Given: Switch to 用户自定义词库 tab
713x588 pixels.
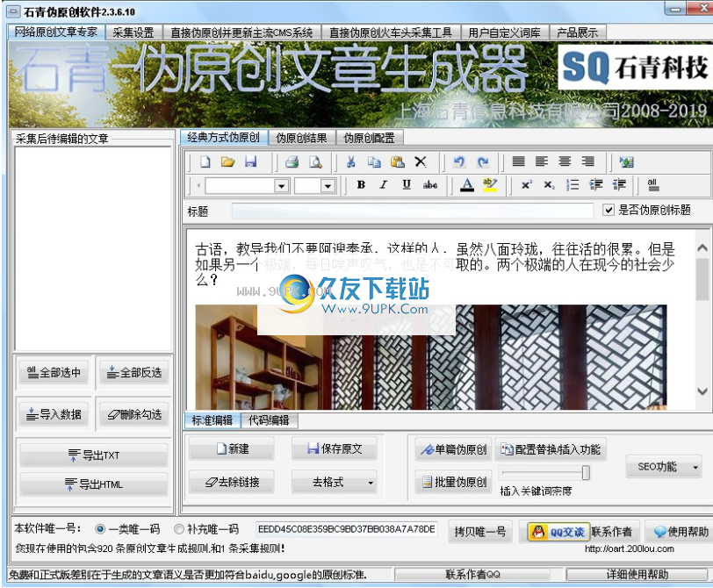Looking at the screenshot, I should (x=505, y=32).
